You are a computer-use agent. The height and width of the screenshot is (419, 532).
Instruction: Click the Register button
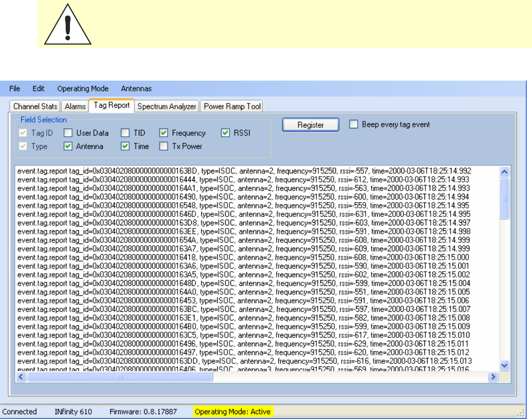(311, 125)
